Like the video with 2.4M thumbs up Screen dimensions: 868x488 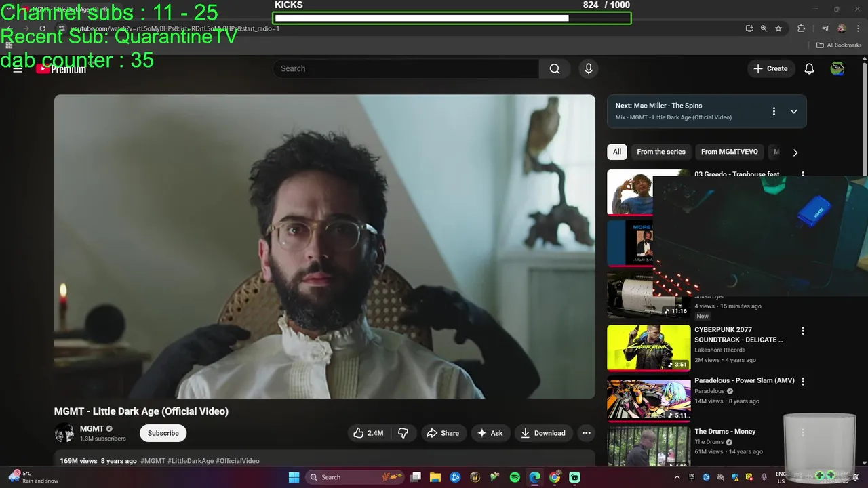pos(368,433)
